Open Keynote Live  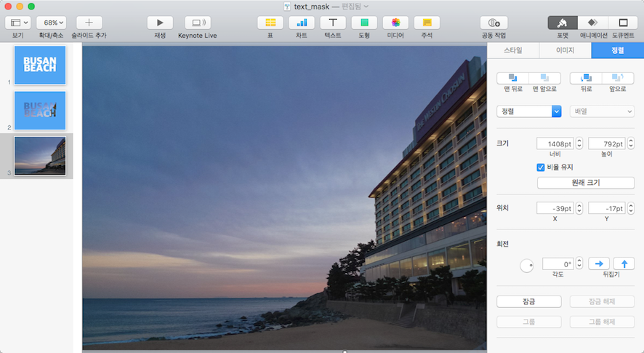198,23
